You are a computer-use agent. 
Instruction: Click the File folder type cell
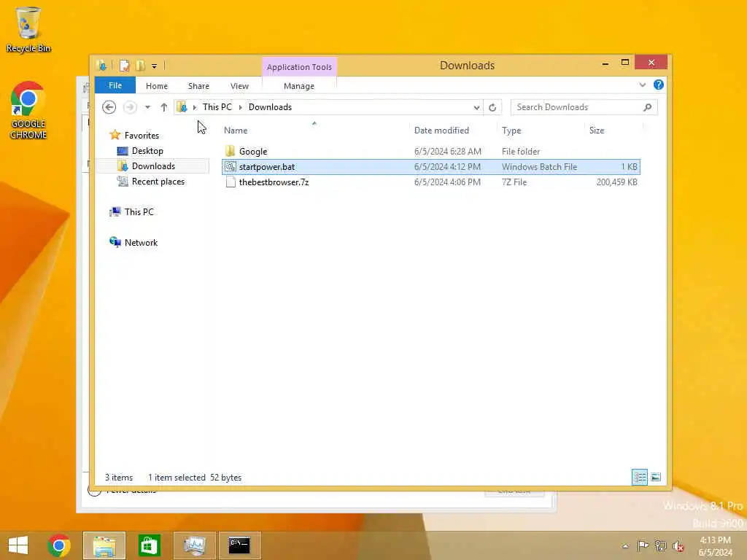521,152
